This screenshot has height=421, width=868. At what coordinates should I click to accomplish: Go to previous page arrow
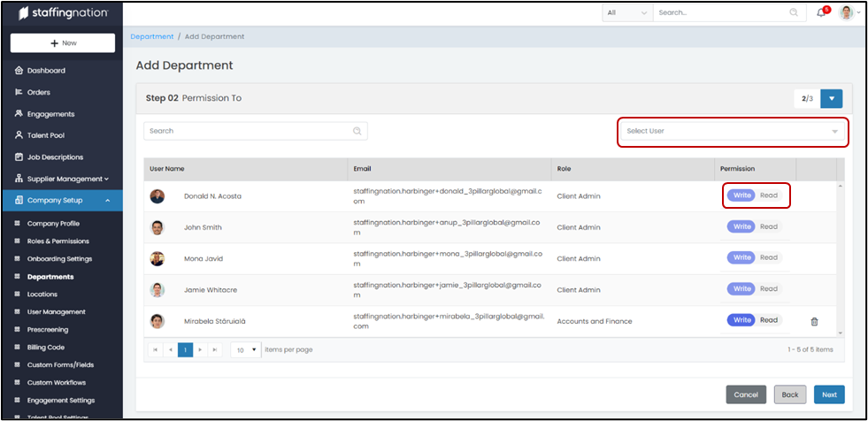(171, 349)
